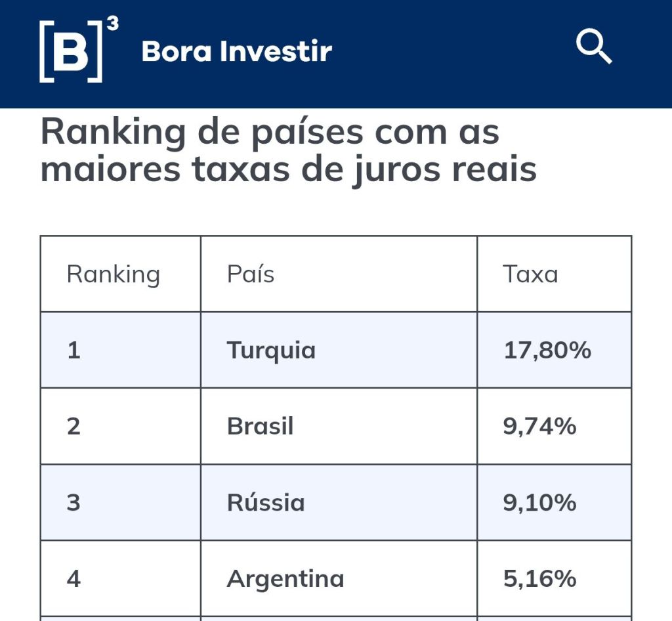The image size is (672, 621).
Task: Click the 5,16% rate cell
Action: pyautogui.click(x=539, y=579)
